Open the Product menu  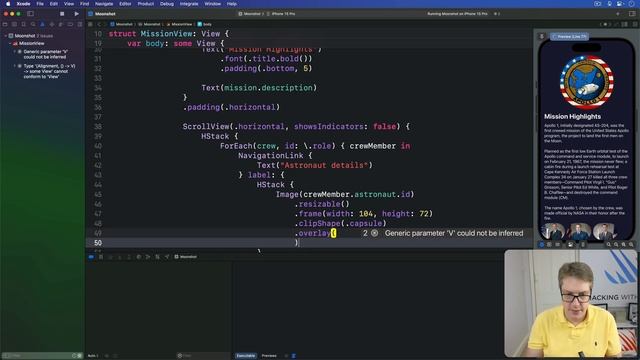[145, 4]
